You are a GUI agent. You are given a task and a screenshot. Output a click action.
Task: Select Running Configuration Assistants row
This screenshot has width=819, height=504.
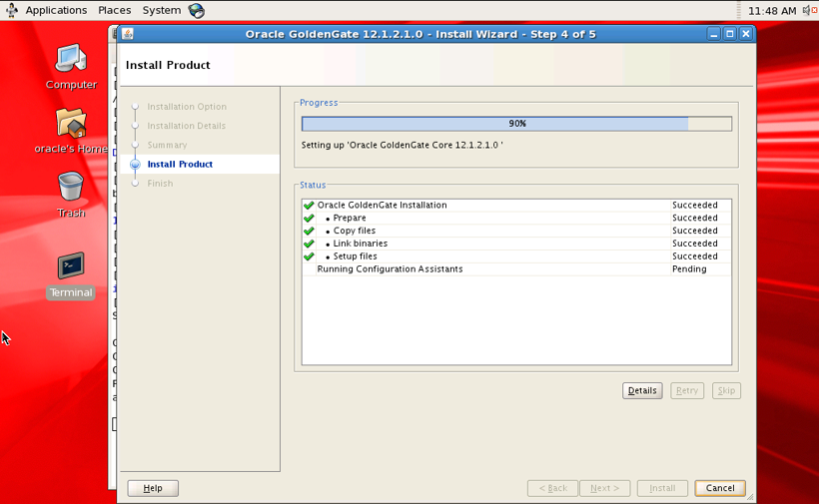(390, 269)
